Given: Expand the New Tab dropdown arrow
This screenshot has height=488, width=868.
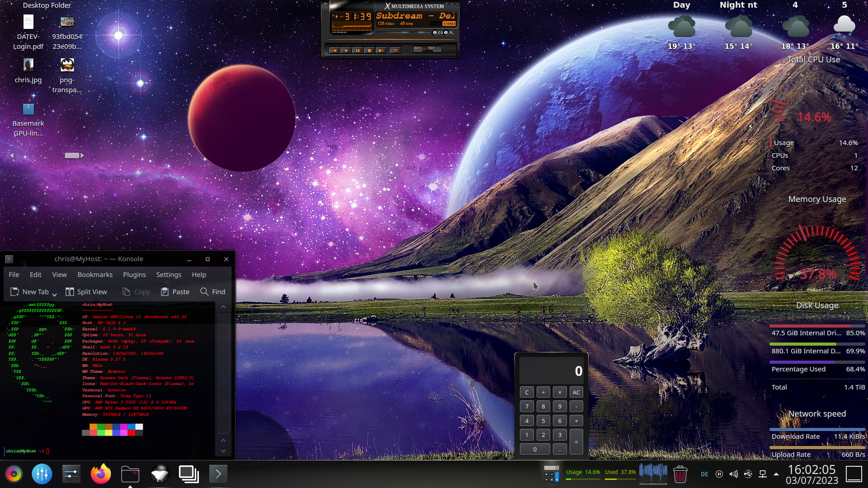Looking at the screenshot, I should pyautogui.click(x=54, y=294).
